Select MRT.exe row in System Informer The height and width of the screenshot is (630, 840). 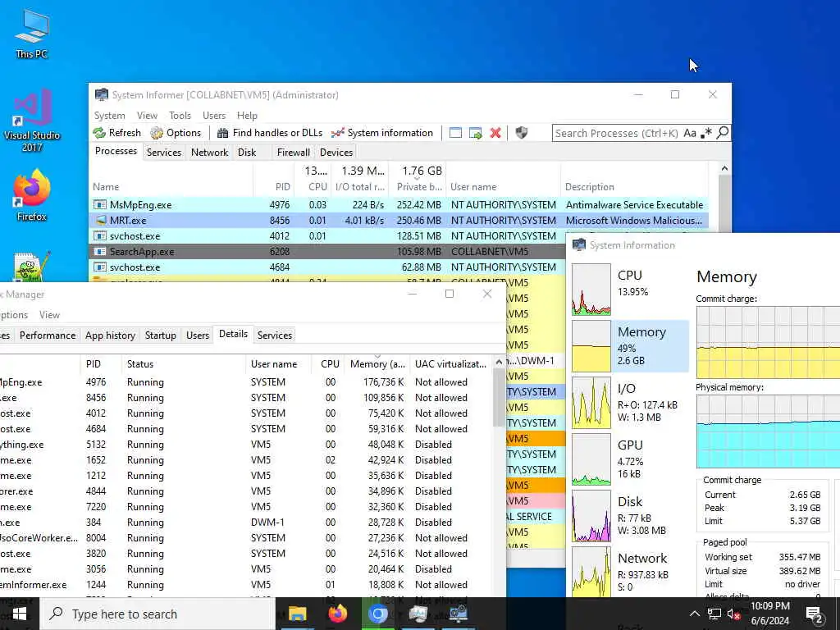pos(399,220)
